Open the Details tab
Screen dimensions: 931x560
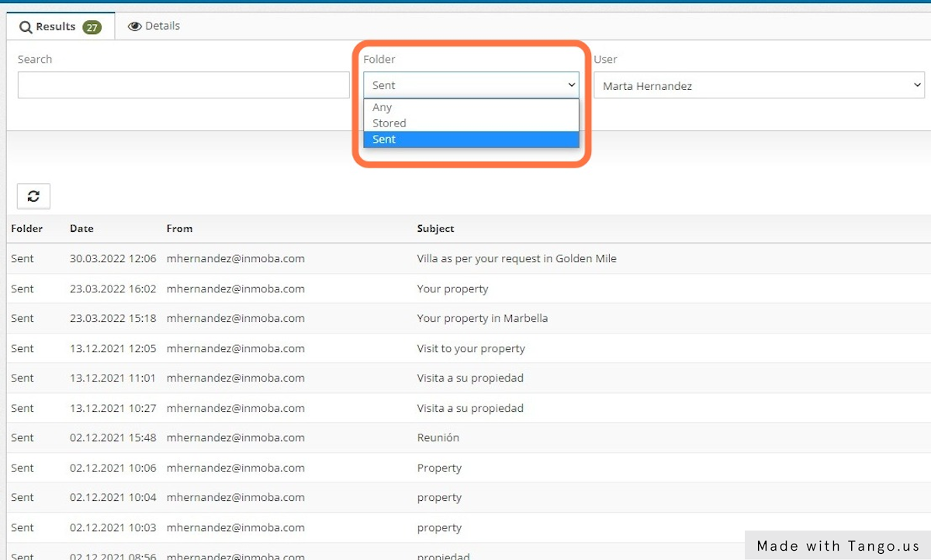(154, 26)
